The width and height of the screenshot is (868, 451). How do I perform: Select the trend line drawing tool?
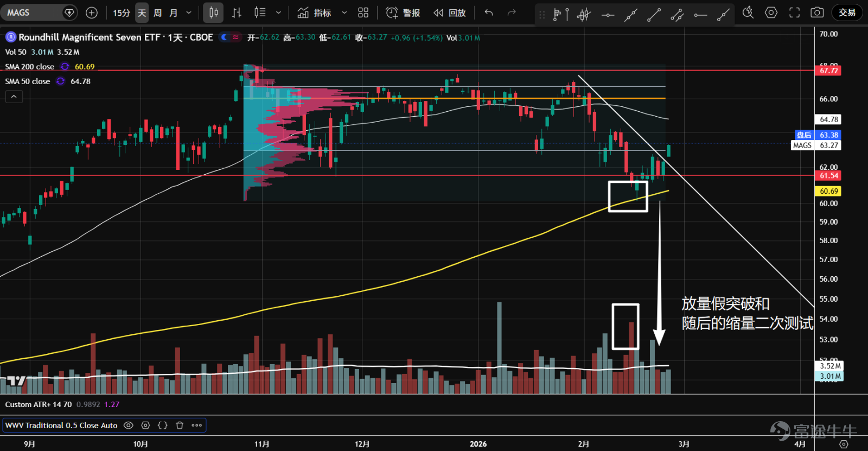pyautogui.click(x=654, y=15)
